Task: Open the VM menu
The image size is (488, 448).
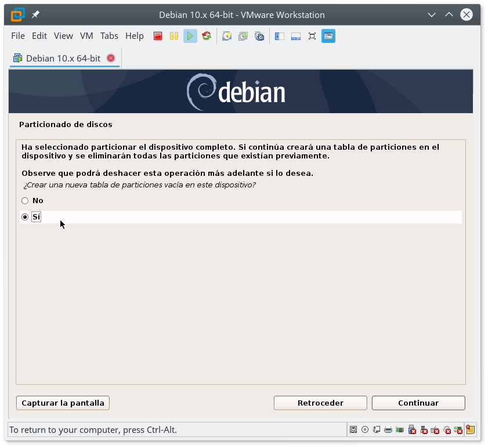Action: tap(86, 36)
